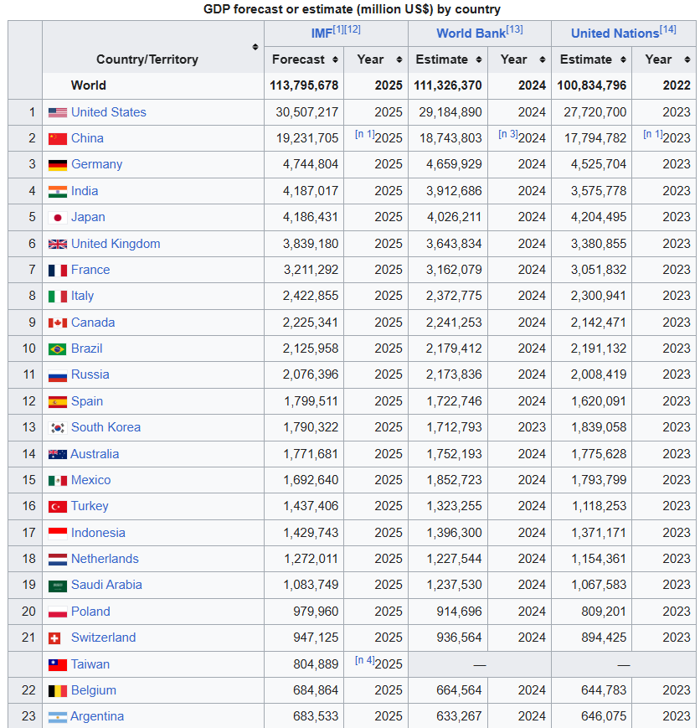
Task: Sort by United Nations Year arrow
Action: 687,59
